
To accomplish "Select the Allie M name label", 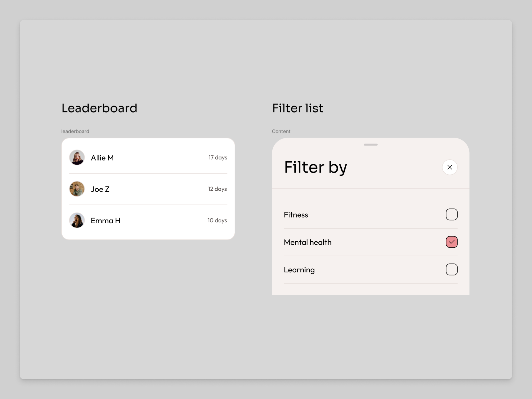I will pos(102,158).
